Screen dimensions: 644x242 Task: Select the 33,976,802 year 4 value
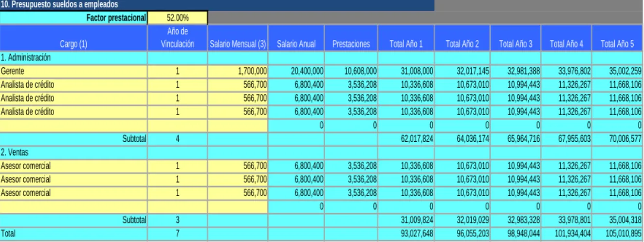(x=566, y=71)
